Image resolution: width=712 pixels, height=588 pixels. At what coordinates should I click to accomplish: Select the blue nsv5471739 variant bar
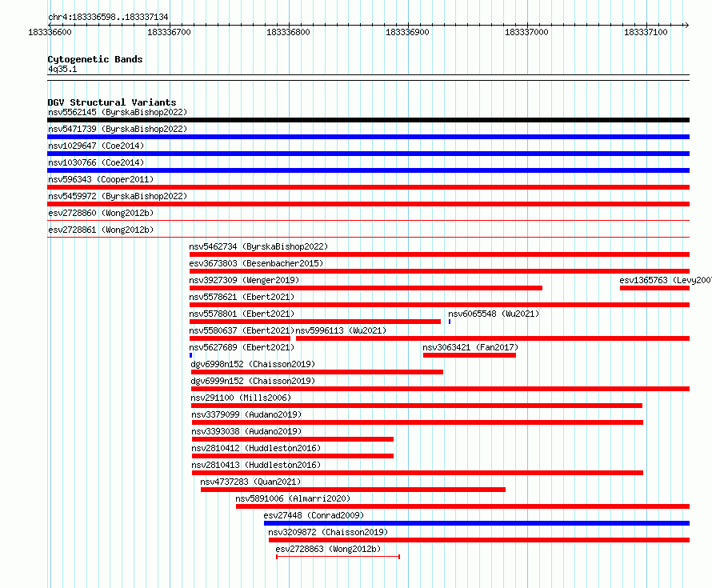click(368, 137)
